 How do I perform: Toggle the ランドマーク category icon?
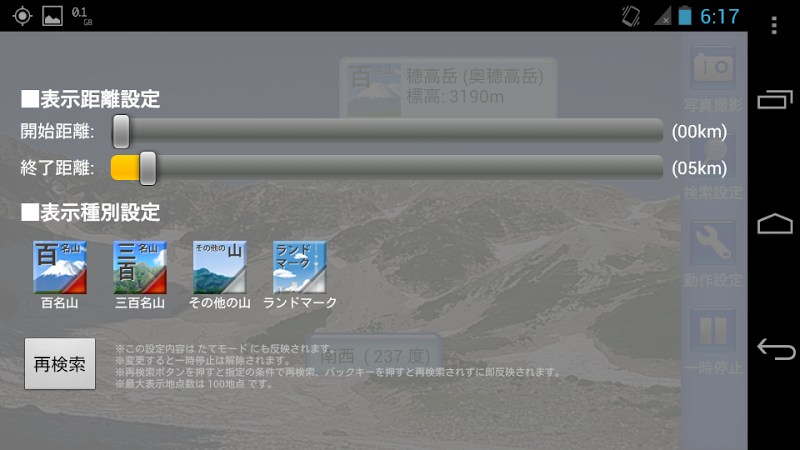[299, 267]
